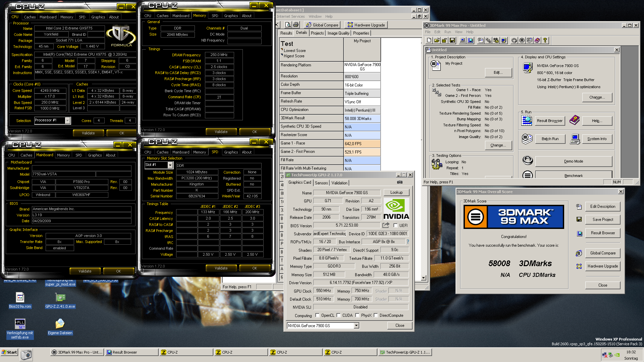Image resolution: width=644 pixels, height=362 pixels.
Task: Toggle the PhysX checkbox in GPU-Z
Action: pos(357,315)
